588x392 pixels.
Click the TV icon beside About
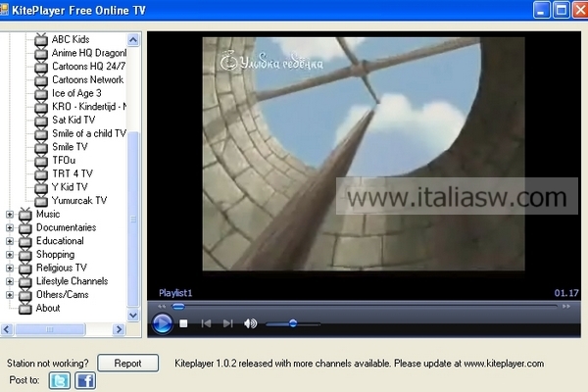pyautogui.click(x=25, y=309)
